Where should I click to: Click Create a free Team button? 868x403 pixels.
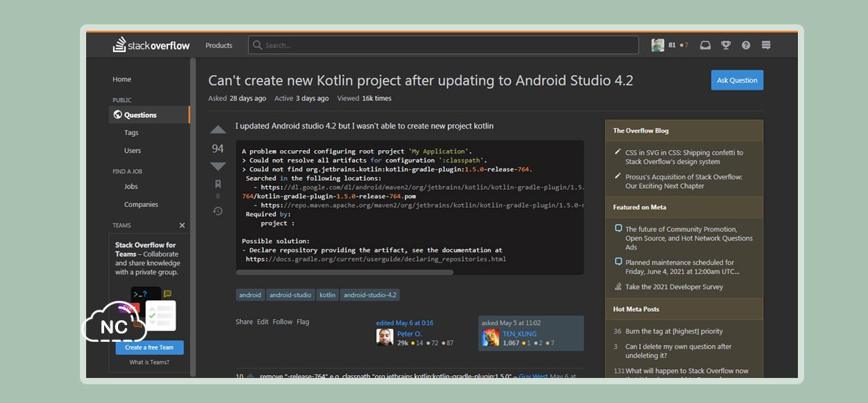(149, 347)
